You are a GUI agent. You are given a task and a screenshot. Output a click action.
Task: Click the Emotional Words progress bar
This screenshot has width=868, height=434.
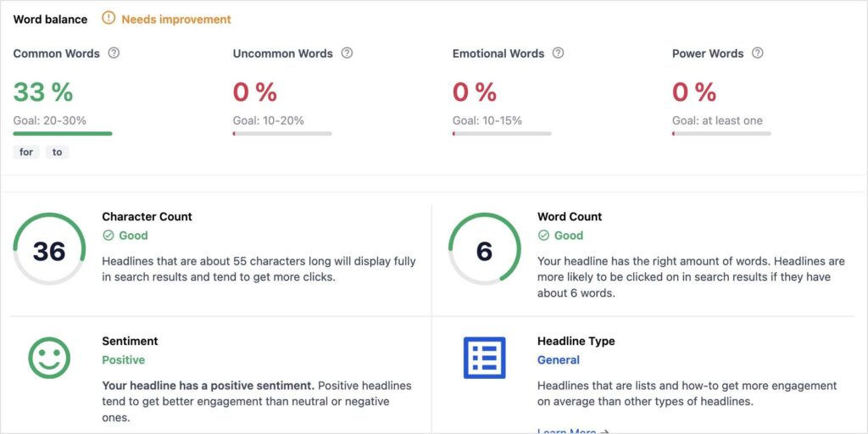coord(502,133)
